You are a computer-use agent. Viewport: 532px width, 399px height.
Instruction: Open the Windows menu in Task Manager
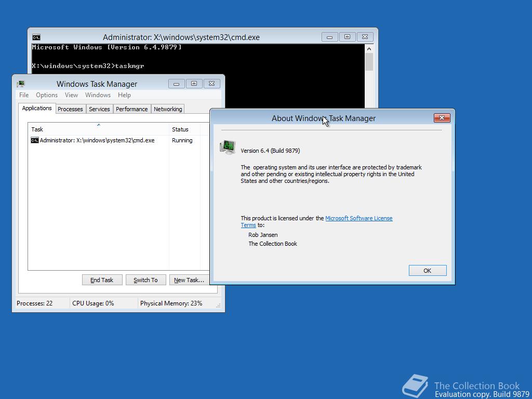(98, 95)
